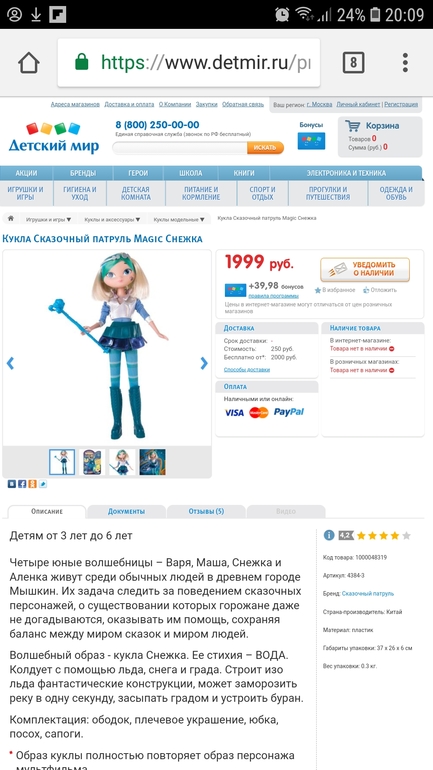Open the browser three-dot menu

405,63
